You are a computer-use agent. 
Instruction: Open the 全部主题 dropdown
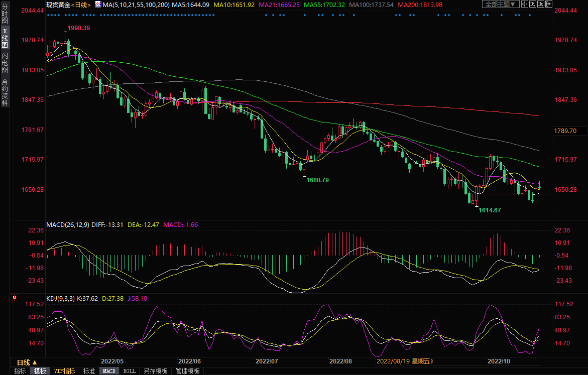[500, 4]
